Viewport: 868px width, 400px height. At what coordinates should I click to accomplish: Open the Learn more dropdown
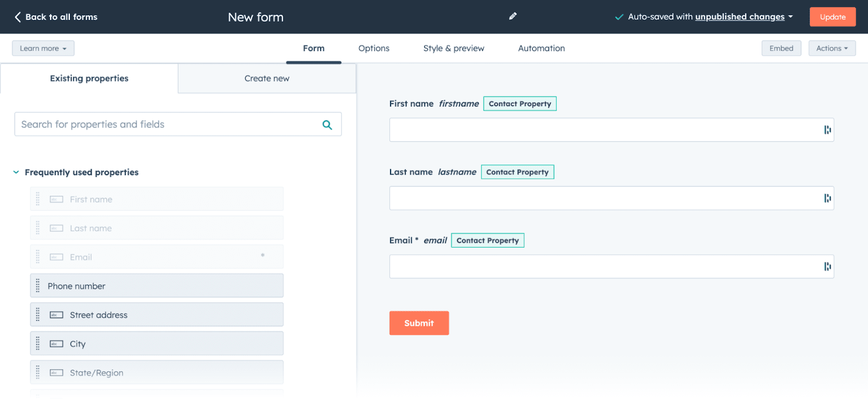click(43, 48)
